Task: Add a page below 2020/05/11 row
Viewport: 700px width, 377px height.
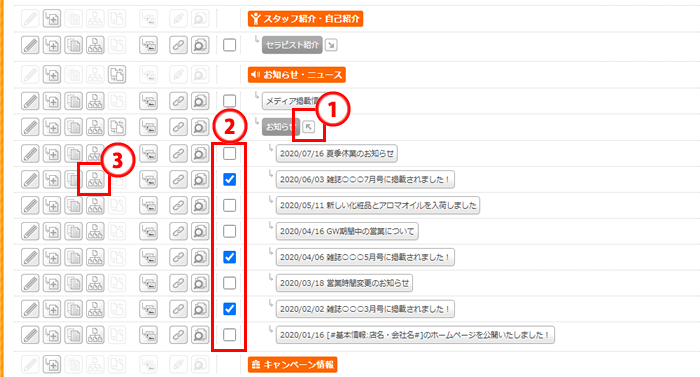Action: 52,205
